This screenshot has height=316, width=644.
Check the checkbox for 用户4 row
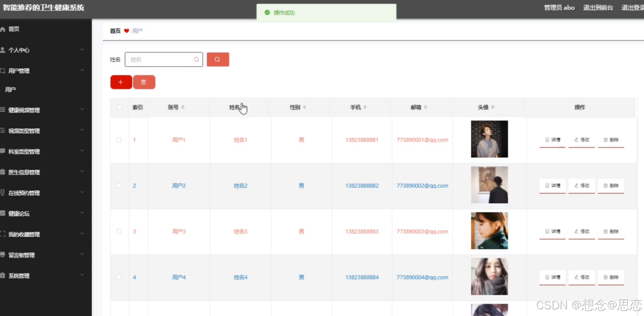click(x=119, y=277)
